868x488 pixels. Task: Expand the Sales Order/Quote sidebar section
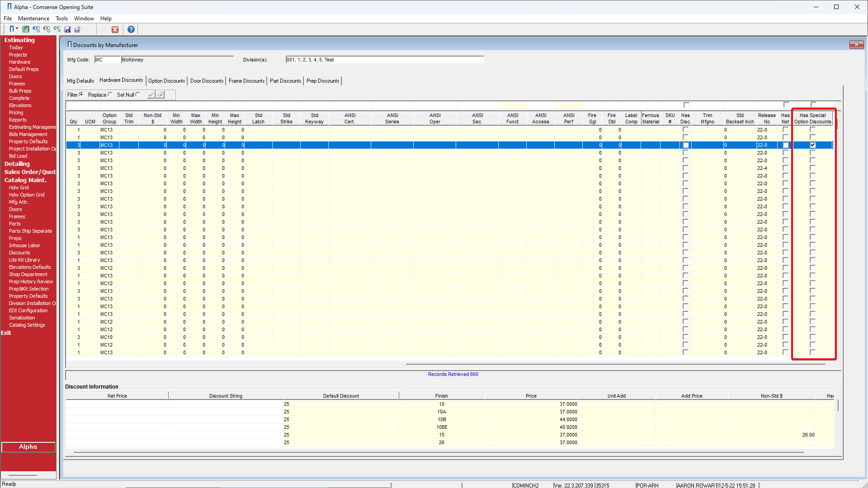click(x=30, y=172)
